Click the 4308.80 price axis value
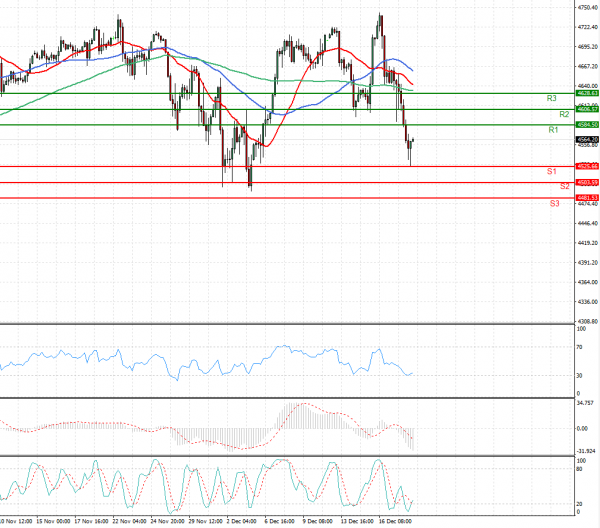600x528 pixels. point(588,322)
